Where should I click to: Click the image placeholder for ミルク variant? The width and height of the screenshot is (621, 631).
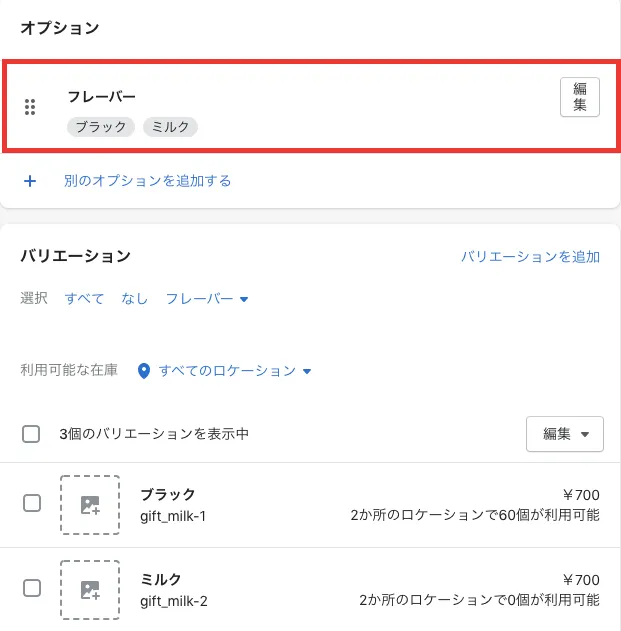coord(90,589)
